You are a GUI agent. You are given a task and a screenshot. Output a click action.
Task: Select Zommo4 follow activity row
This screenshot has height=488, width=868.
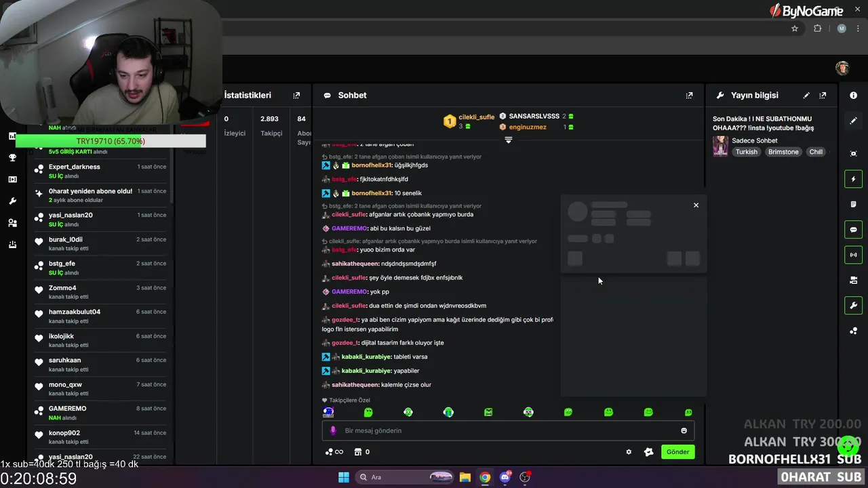click(100, 292)
